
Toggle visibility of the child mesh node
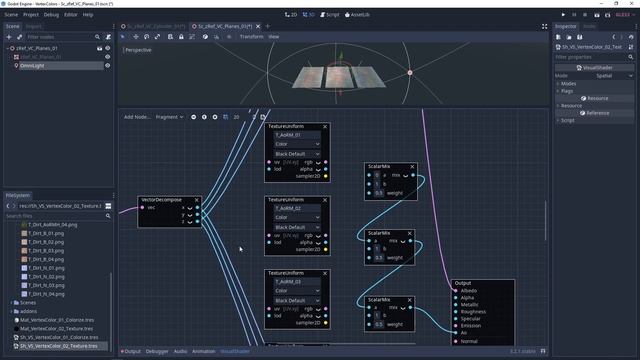point(108,57)
